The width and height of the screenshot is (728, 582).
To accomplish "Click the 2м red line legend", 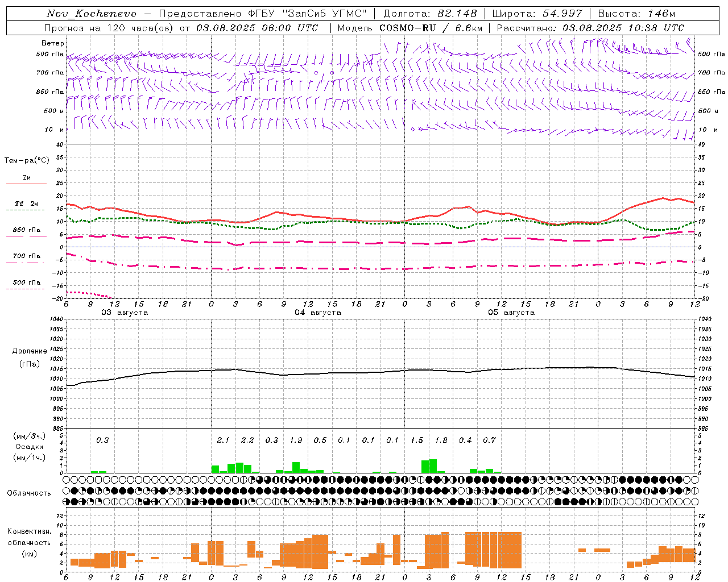I will [26, 180].
